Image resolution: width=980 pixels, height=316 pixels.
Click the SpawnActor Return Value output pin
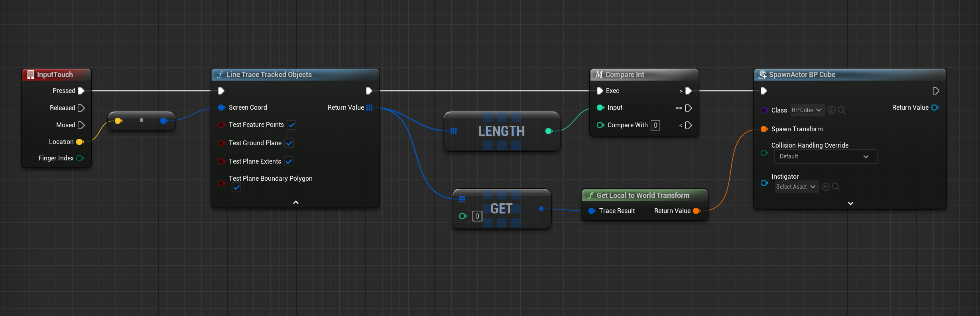coord(935,107)
